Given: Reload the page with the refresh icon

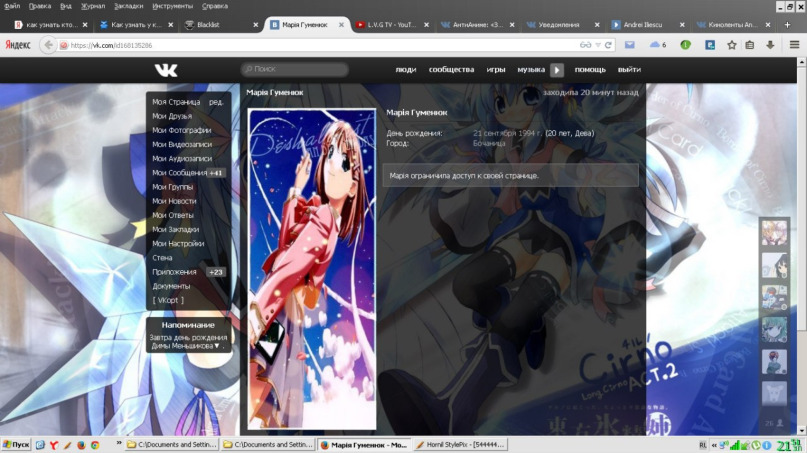Looking at the screenshot, I should (x=608, y=45).
